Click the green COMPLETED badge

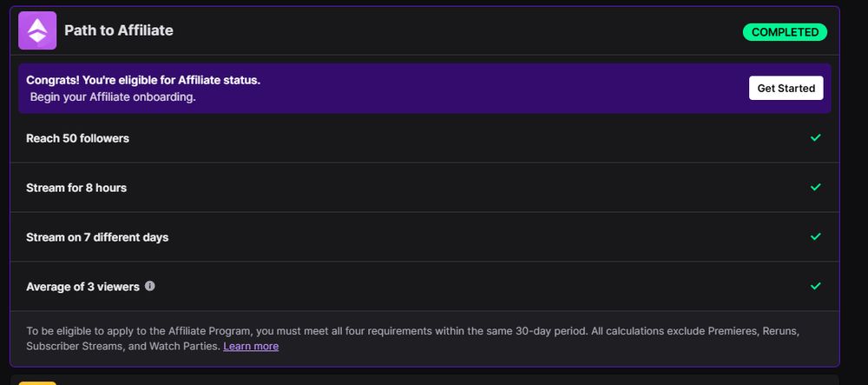[785, 32]
